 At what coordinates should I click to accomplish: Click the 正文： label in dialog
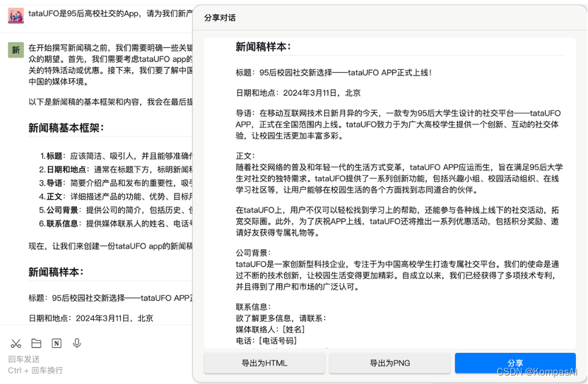click(x=246, y=156)
